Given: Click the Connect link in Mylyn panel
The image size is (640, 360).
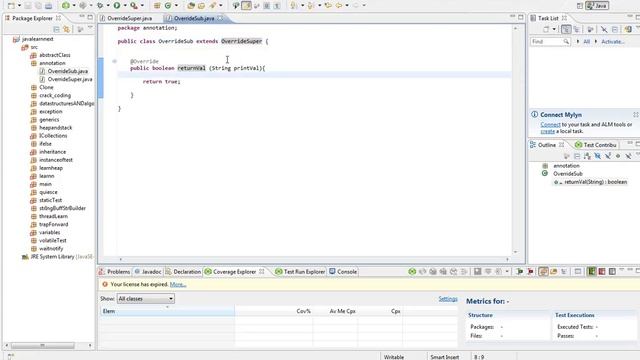Looking at the screenshot, I should (x=550, y=124).
